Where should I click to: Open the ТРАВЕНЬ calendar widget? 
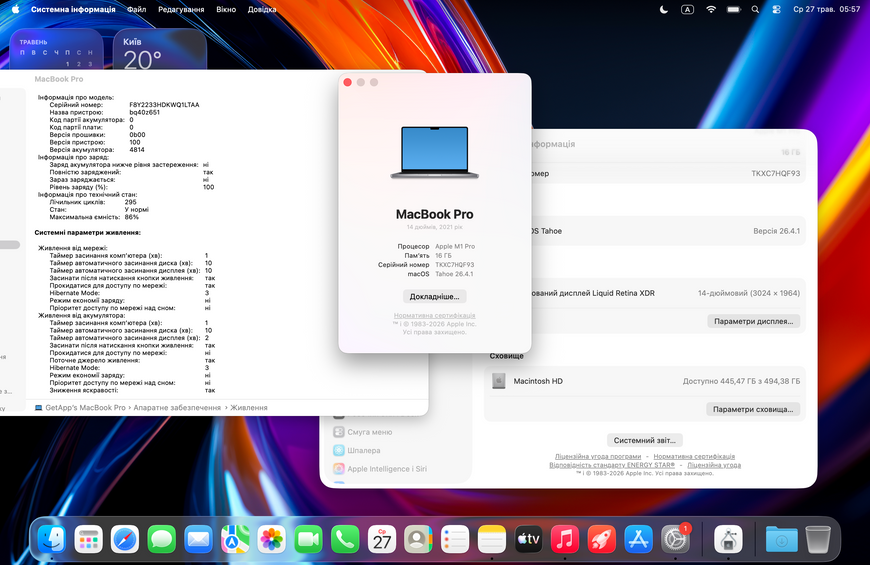pos(56,49)
